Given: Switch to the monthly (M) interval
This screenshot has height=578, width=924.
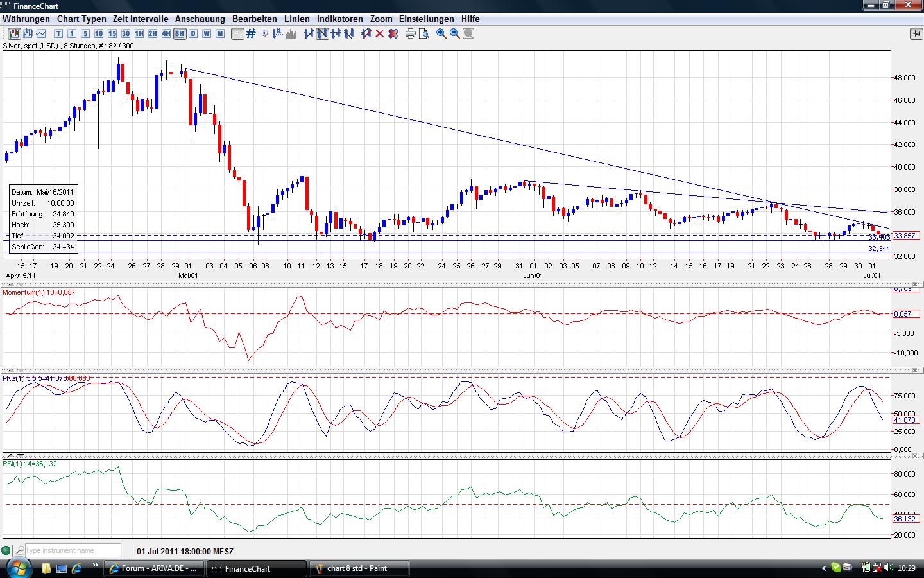Looking at the screenshot, I should tap(220, 33).
